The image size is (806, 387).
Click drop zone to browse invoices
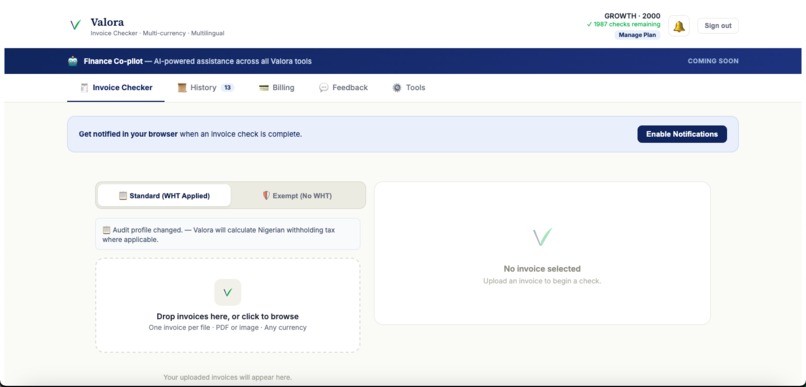click(228, 305)
